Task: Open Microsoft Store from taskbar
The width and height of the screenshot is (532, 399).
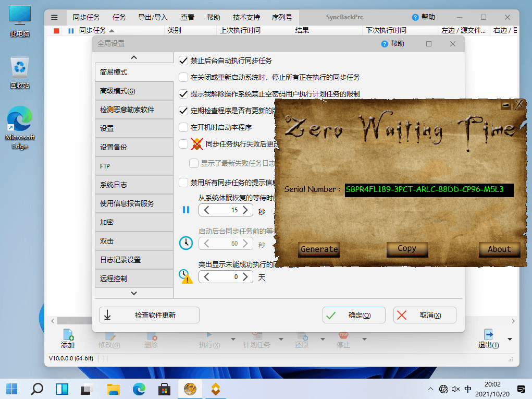Action: coord(164,389)
